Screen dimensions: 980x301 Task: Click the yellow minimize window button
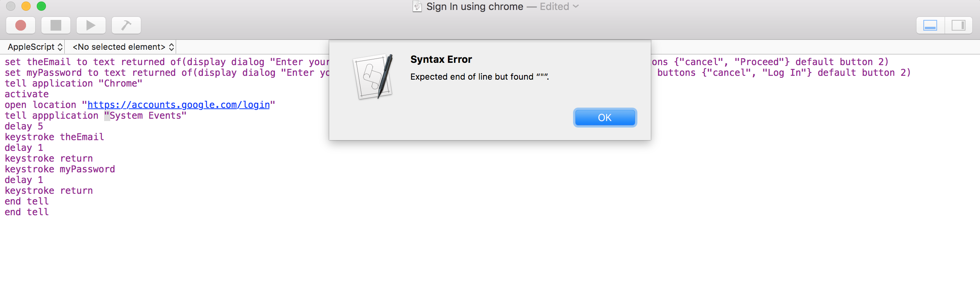point(26,6)
